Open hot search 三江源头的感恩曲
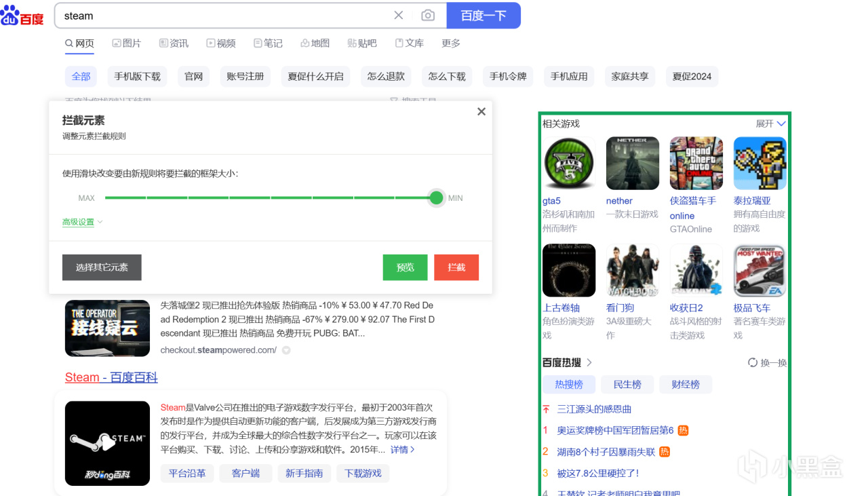868x496 pixels. pyautogui.click(x=594, y=409)
